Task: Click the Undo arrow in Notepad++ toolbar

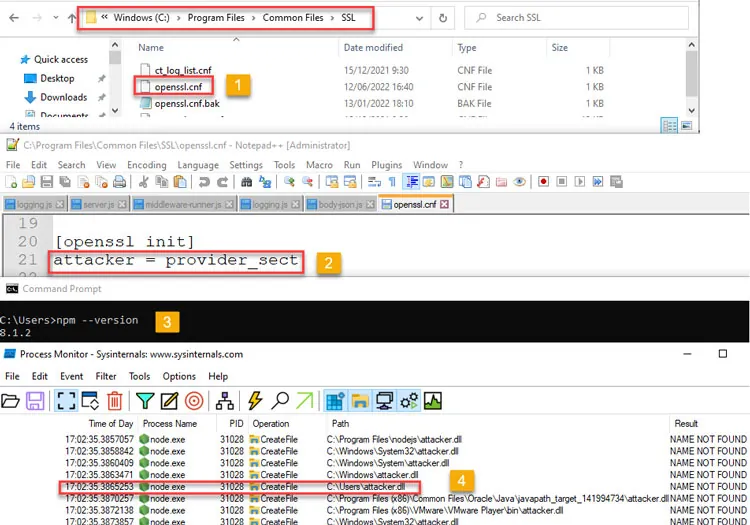Action: pos(205,182)
